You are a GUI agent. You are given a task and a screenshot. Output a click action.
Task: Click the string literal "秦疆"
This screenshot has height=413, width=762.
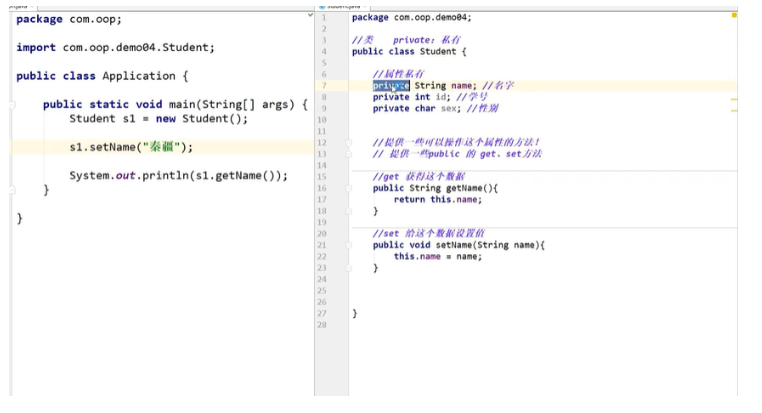161,147
